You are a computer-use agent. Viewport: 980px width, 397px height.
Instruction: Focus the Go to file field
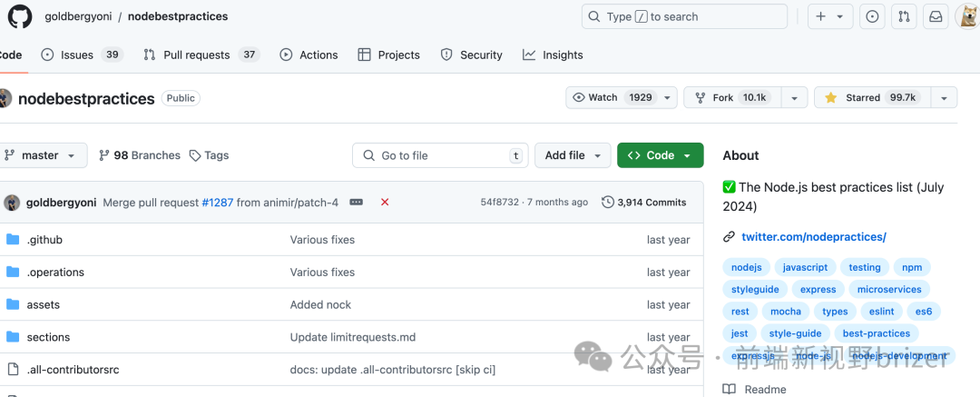(440, 155)
